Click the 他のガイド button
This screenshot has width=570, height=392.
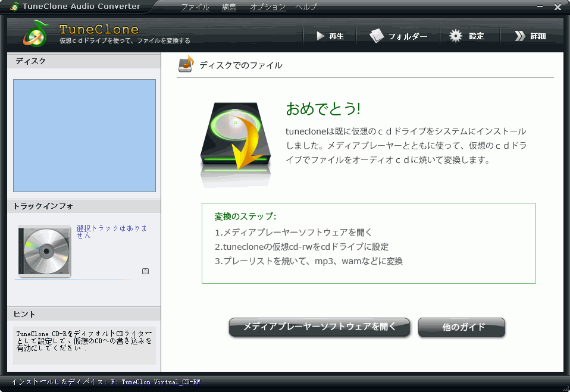click(x=462, y=327)
